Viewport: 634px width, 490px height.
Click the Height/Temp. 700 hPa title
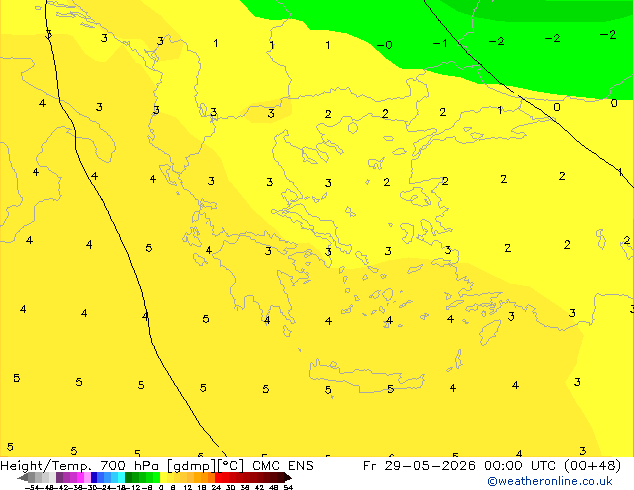82,466
